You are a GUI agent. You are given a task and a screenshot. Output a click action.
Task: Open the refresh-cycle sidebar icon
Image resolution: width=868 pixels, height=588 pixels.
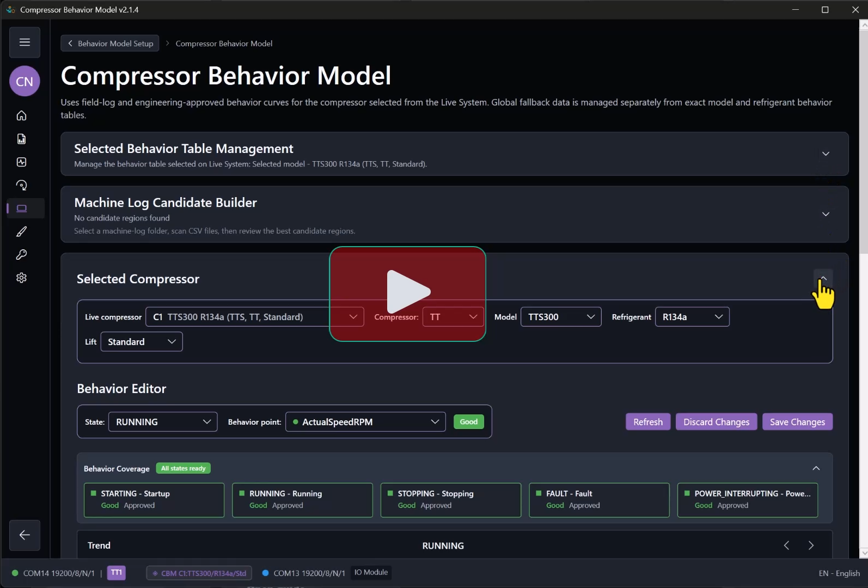[x=22, y=185]
